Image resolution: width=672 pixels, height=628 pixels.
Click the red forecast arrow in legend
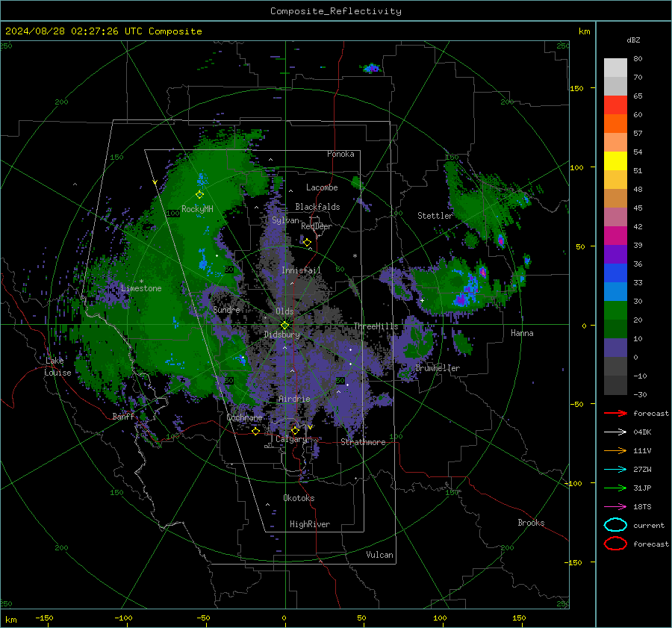pos(615,413)
